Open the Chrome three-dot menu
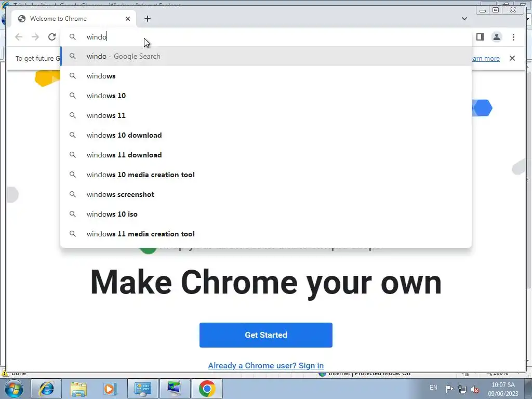The height and width of the screenshot is (399, 532). (x=513, y=37)
